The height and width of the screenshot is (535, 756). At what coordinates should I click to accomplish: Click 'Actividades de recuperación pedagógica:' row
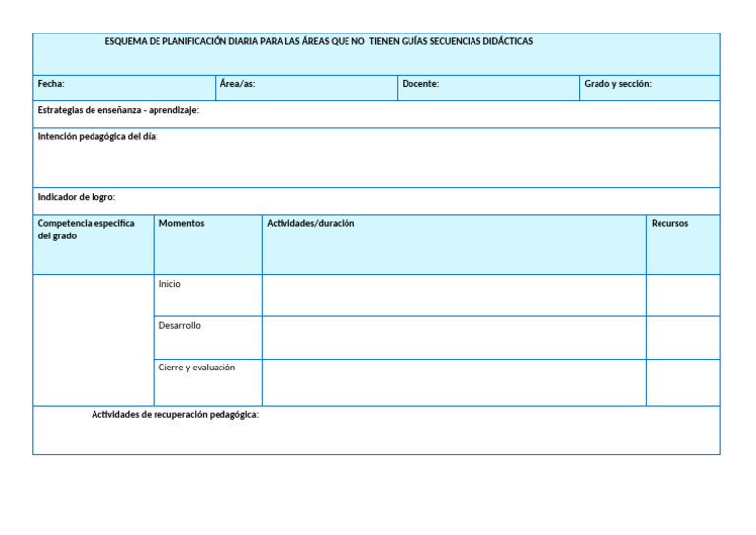tap(376, 430)
